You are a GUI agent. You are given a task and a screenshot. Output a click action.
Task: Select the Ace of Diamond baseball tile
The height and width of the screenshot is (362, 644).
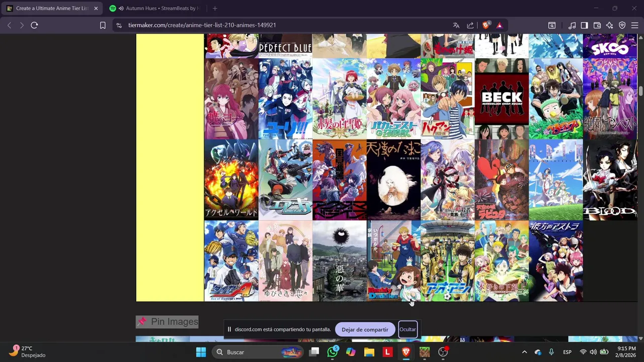tap(231, 261)
